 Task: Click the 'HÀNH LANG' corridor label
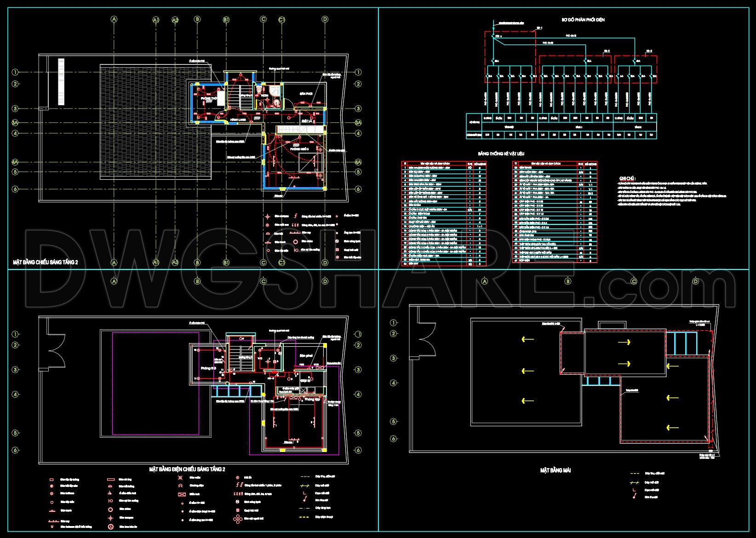[238, 120]
